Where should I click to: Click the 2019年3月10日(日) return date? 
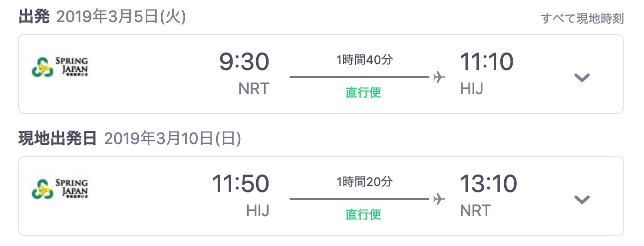(x=173, y=138)
